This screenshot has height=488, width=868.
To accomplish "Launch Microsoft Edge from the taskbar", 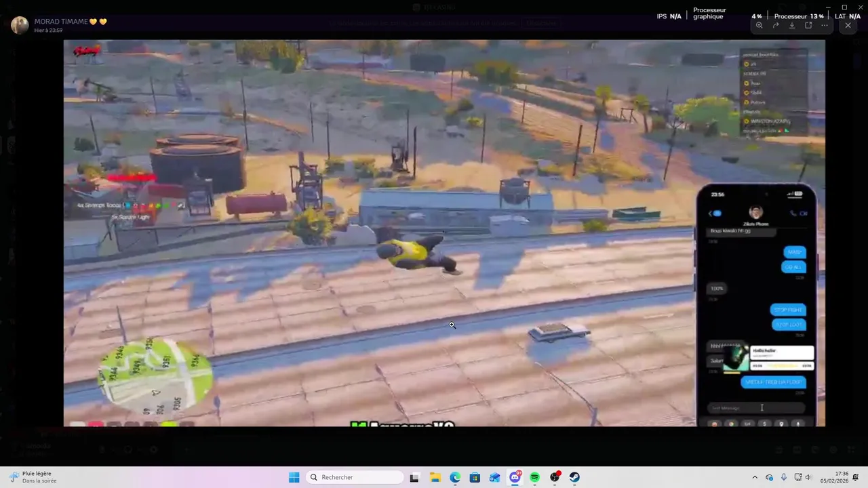I will click(455, 477).
